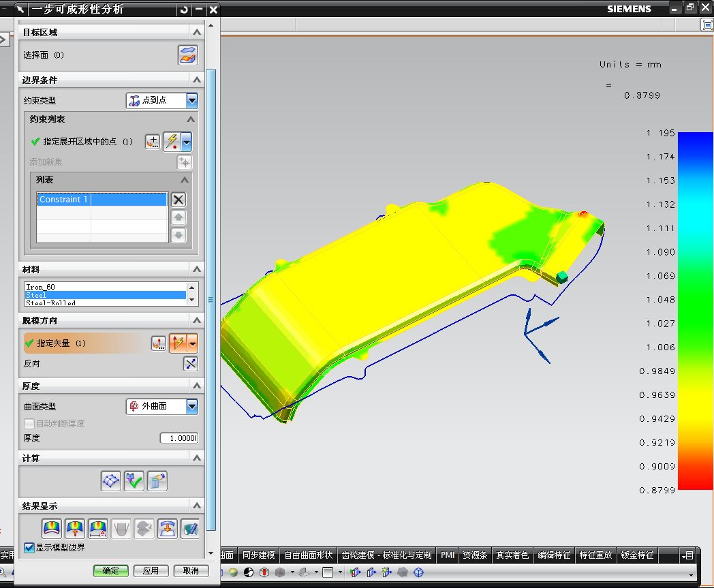This screenshot has height=588, width=714.
Task: Collapse the 结果显示 section
Action: 197,506
